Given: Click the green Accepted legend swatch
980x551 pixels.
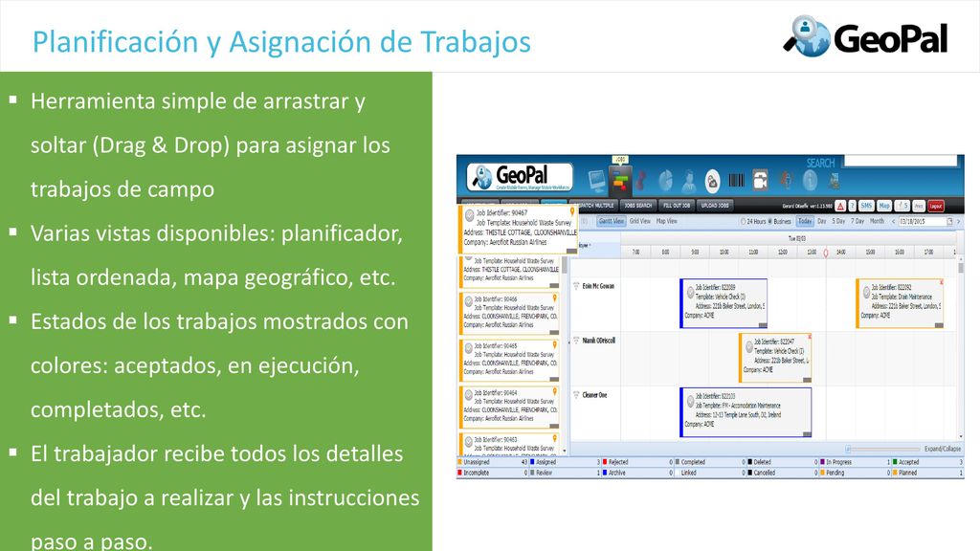Looking at the screenshot, I should point(895,462).
